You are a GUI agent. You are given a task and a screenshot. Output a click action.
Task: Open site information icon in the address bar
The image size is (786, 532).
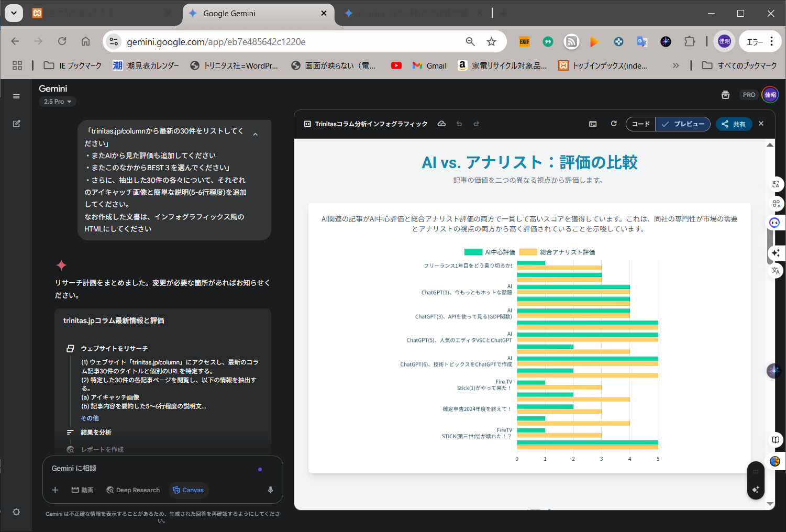click(x=114, y=42)
